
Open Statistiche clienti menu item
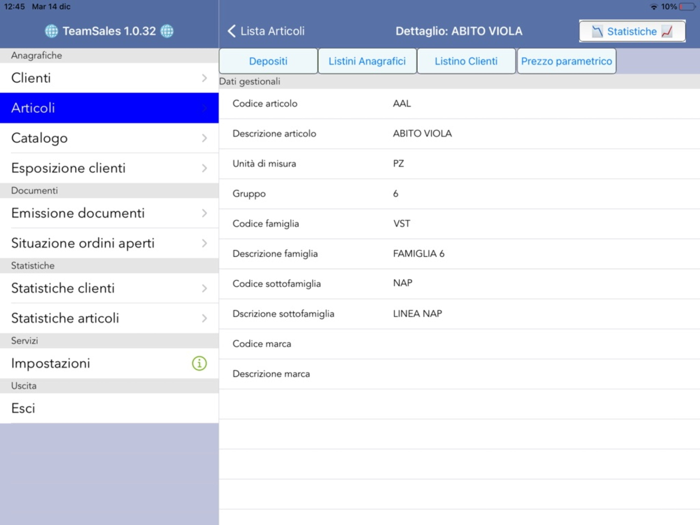[x=109, y=288]
